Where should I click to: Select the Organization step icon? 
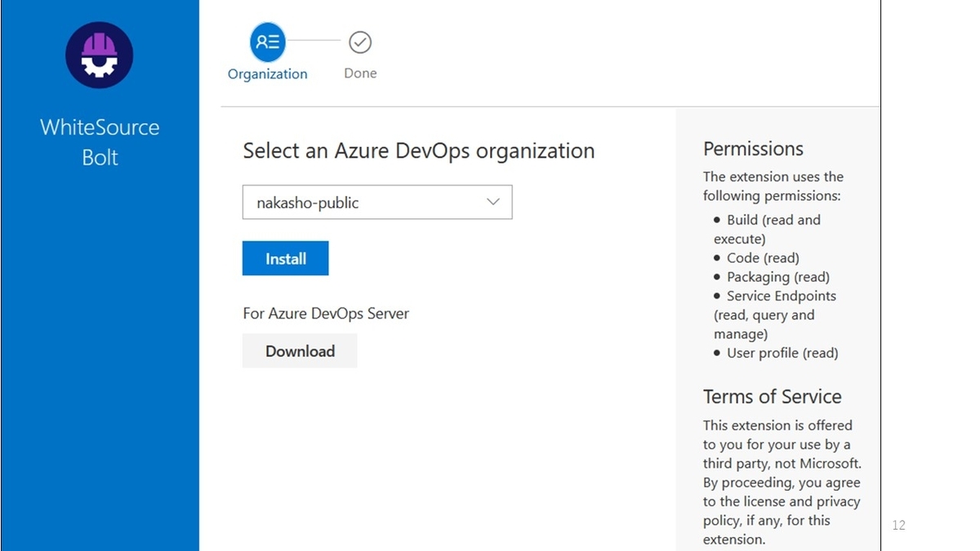(x=268, y=42)
